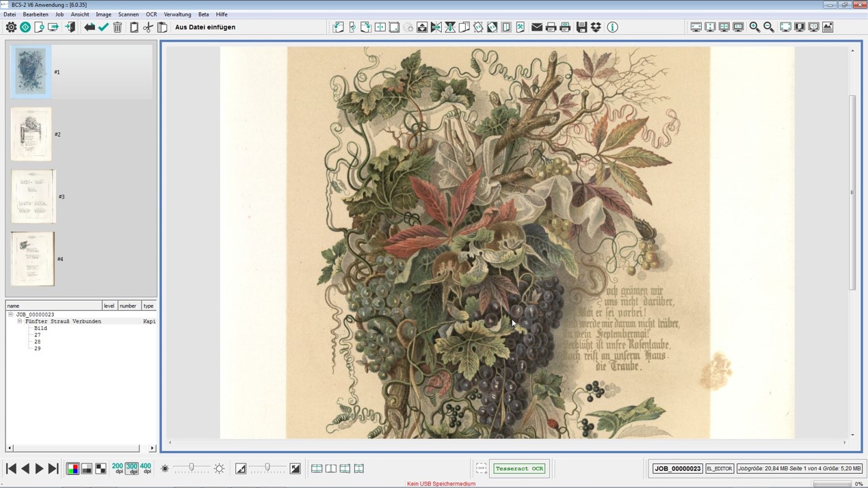Select grayscale scan mode
This screenshot has height=488, width=868.
tap(87, 469)
